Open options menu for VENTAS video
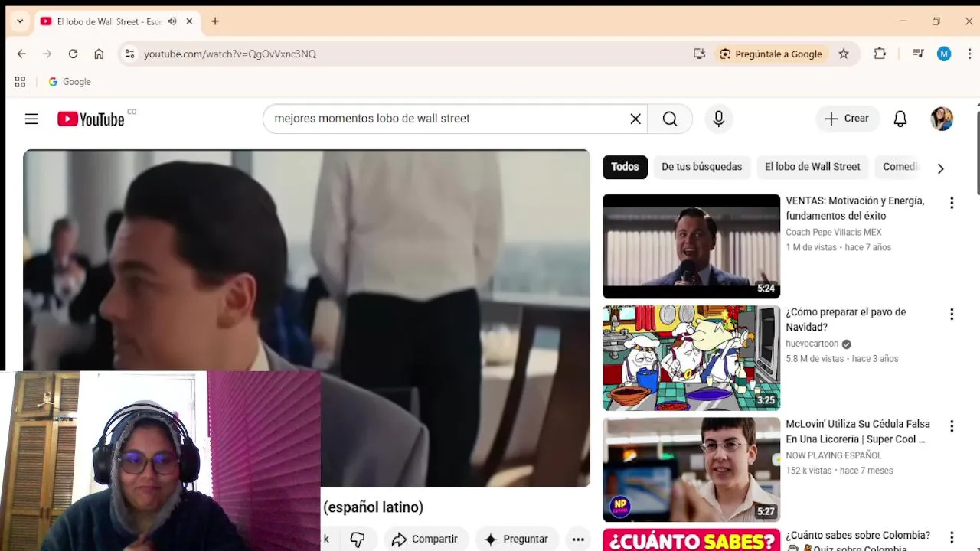 pos(952,203)
